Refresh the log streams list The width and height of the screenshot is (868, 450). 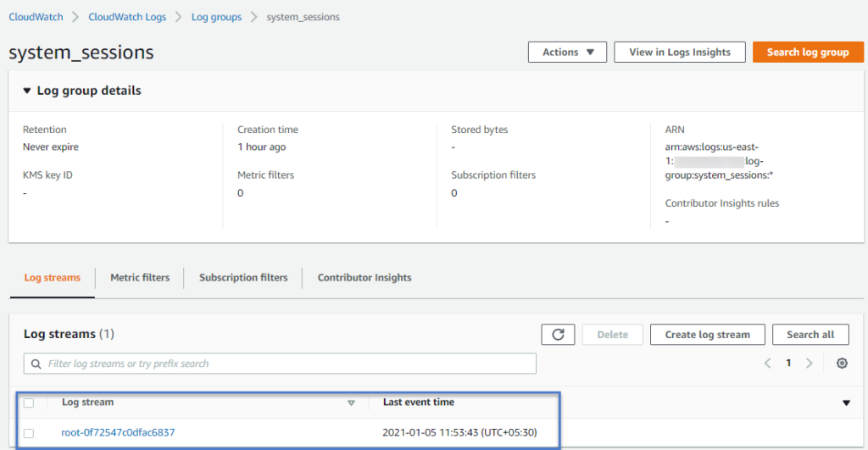558,334
